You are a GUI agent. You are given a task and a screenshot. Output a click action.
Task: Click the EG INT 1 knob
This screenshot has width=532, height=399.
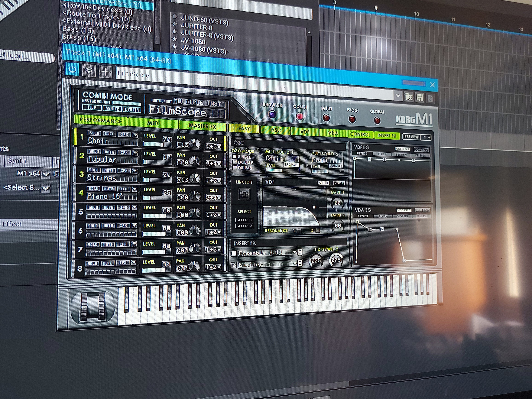pyautogui.click(x=337, y=203)
